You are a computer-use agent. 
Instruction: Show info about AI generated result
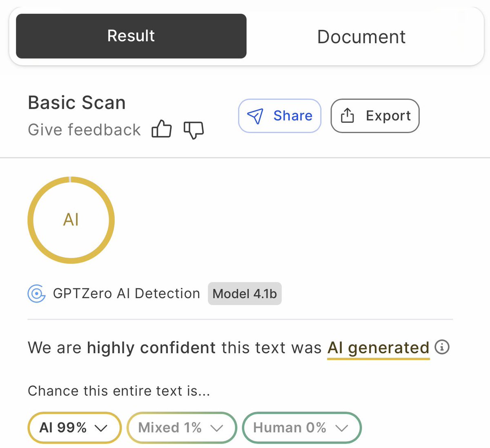pos(442,347)
